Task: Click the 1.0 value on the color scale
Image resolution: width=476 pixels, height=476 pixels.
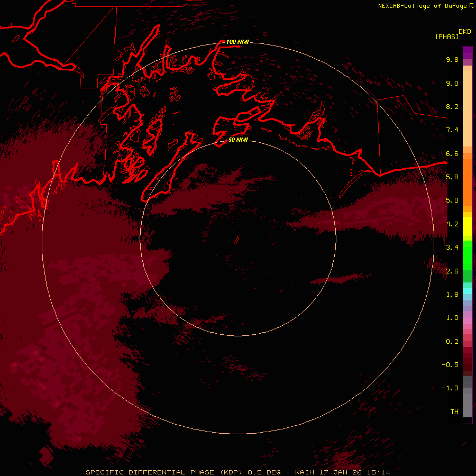Action: 452,318
